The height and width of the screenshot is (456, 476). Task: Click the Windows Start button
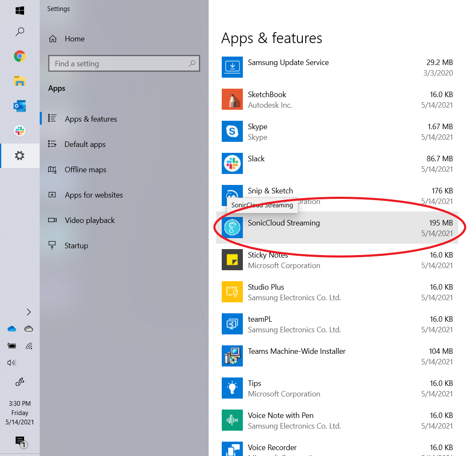coord(19,11)
